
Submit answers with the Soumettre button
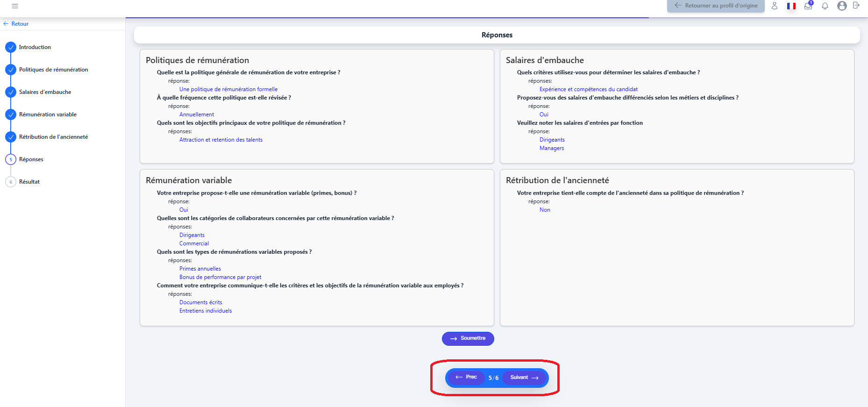point(468,338)
